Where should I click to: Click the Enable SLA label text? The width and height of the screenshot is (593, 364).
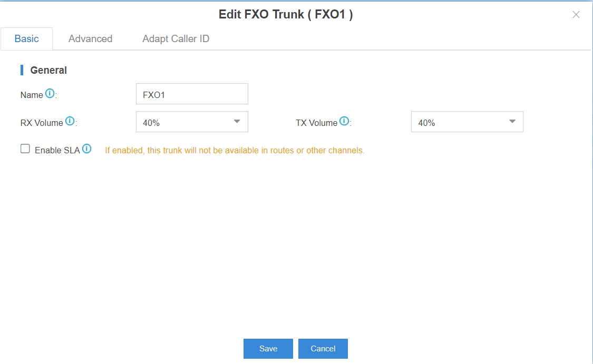click(x=57, y=151)
